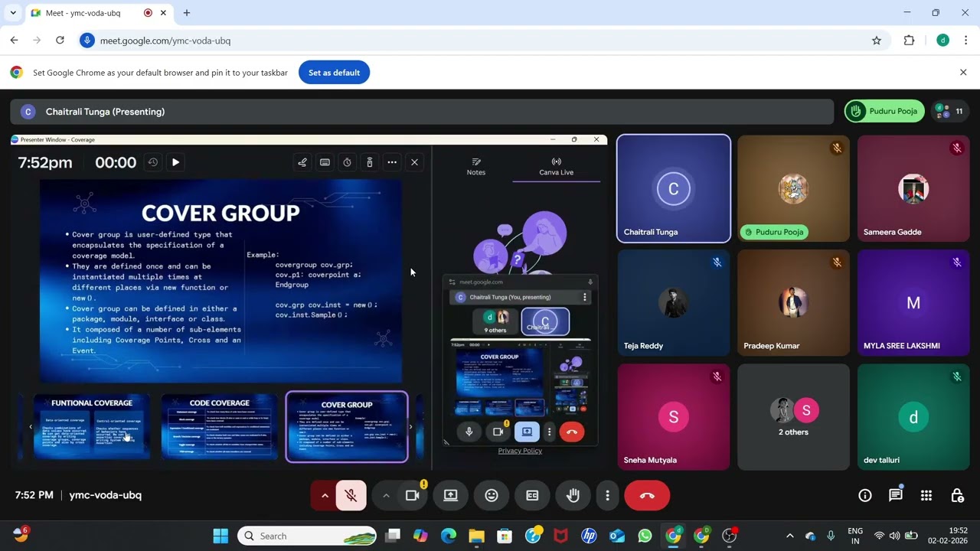Open the three-dot more menu in Presenter toolbar

[x=392, y=162]
